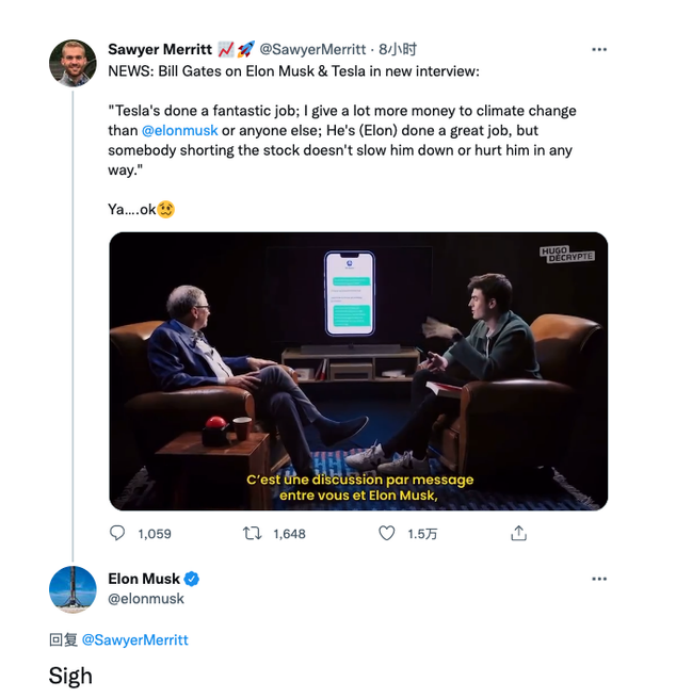The width and height of the screenshot is (693, 699).
Task: Click the "Sigh" reply text
Action: click(x=70, y=675)
